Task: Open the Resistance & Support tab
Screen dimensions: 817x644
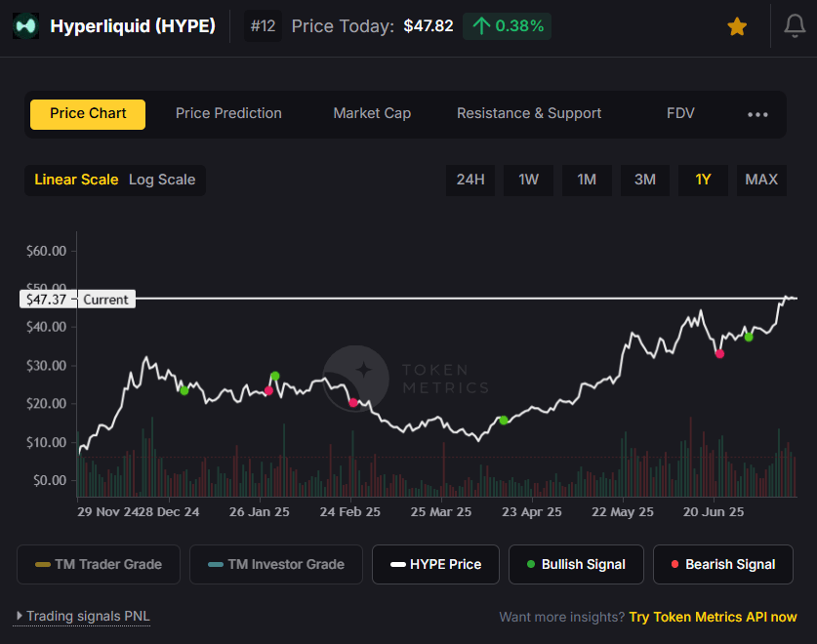Action: coord(529,113)
